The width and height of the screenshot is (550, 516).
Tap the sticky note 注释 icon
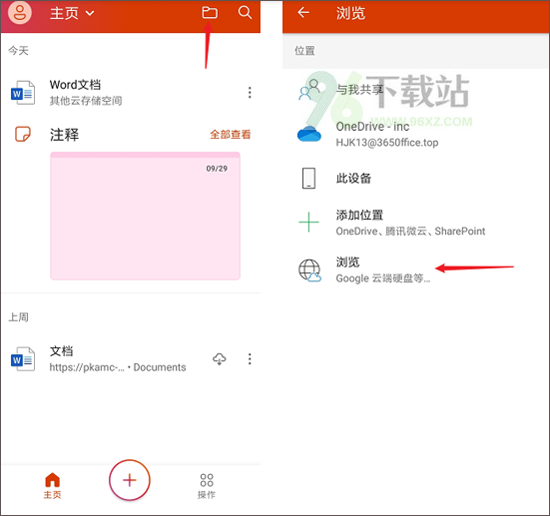pyautogui.click(x=23, y=134)
